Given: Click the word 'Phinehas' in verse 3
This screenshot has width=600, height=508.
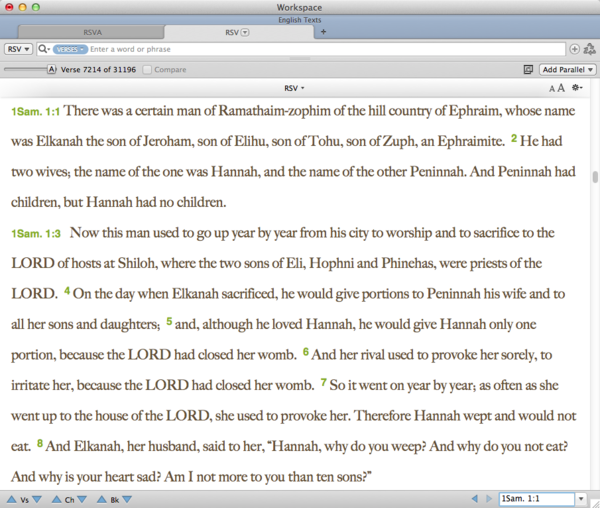Looking at the screenshot, I should (408, 263).
